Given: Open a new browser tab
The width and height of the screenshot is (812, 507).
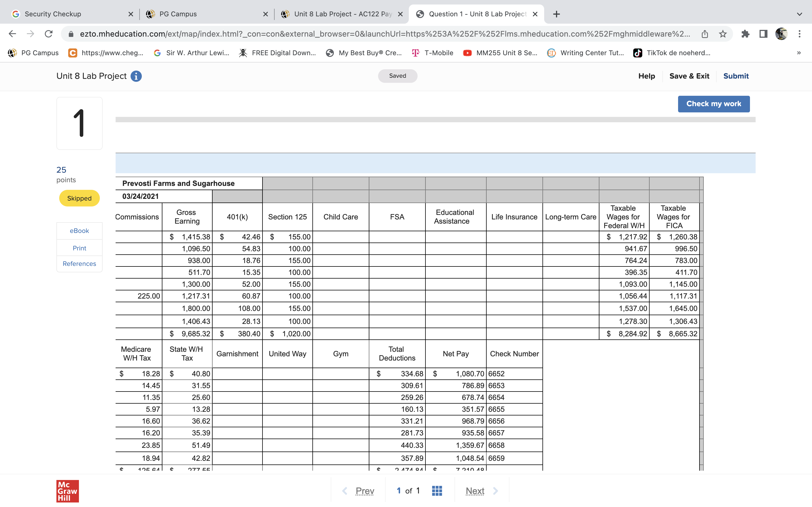Looking at the screenshot, I should 556,14.
